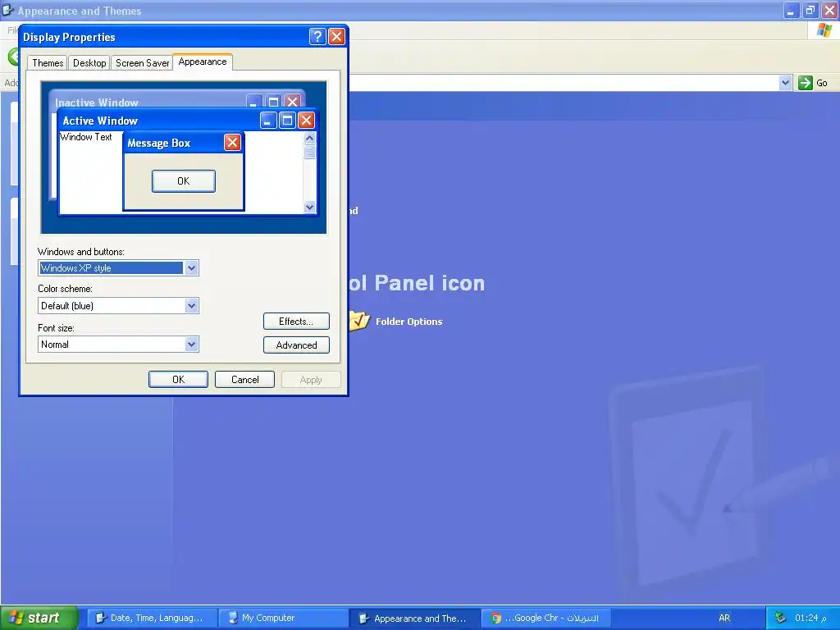Open the Desktop tab

[89, 62]
